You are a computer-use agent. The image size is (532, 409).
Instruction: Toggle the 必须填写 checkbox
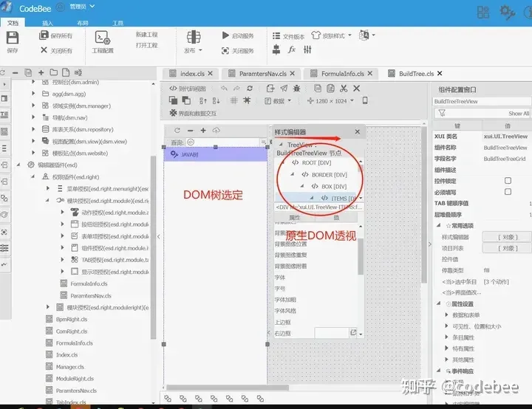[x=508, y=192]
